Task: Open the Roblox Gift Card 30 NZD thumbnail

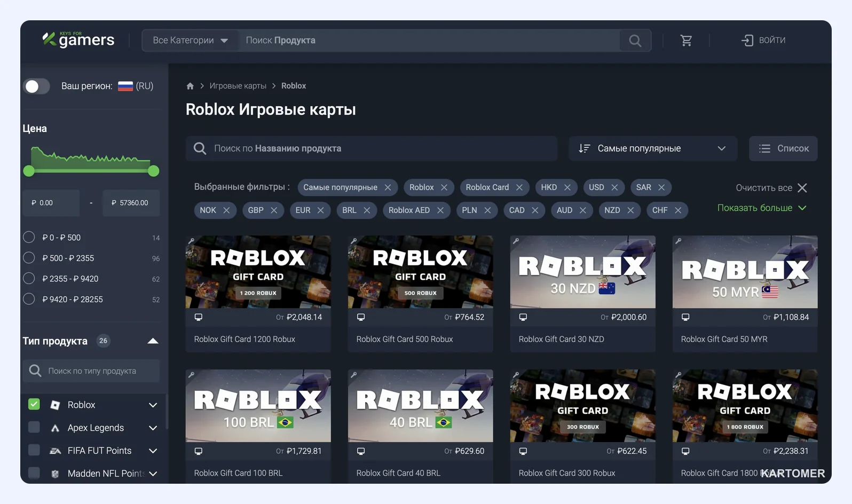Action: tap(583, 272)
